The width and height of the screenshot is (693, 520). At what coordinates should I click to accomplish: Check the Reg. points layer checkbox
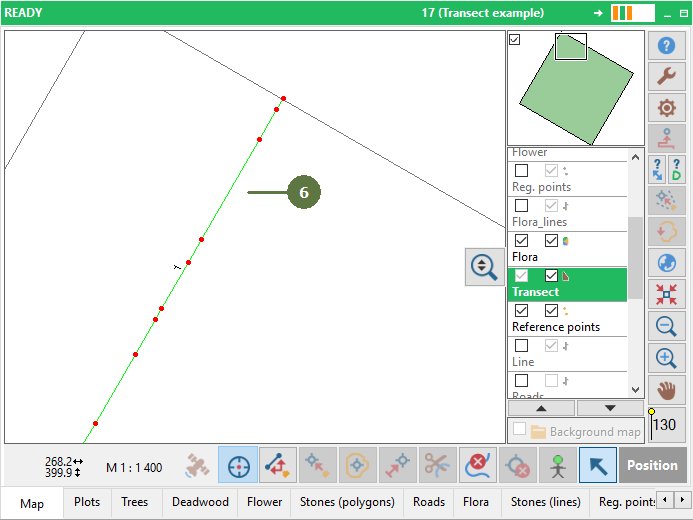[x=522, y=171]
